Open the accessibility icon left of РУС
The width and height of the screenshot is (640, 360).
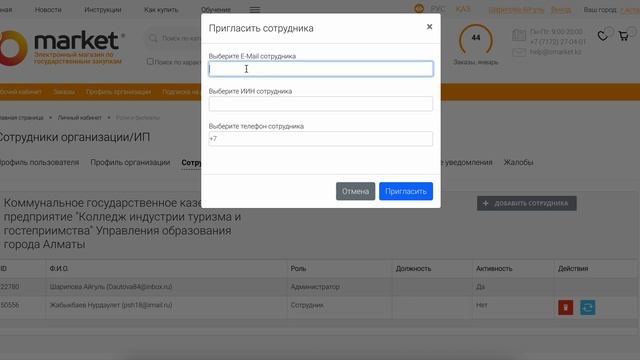pyautogui.click(x=419, y=9)
